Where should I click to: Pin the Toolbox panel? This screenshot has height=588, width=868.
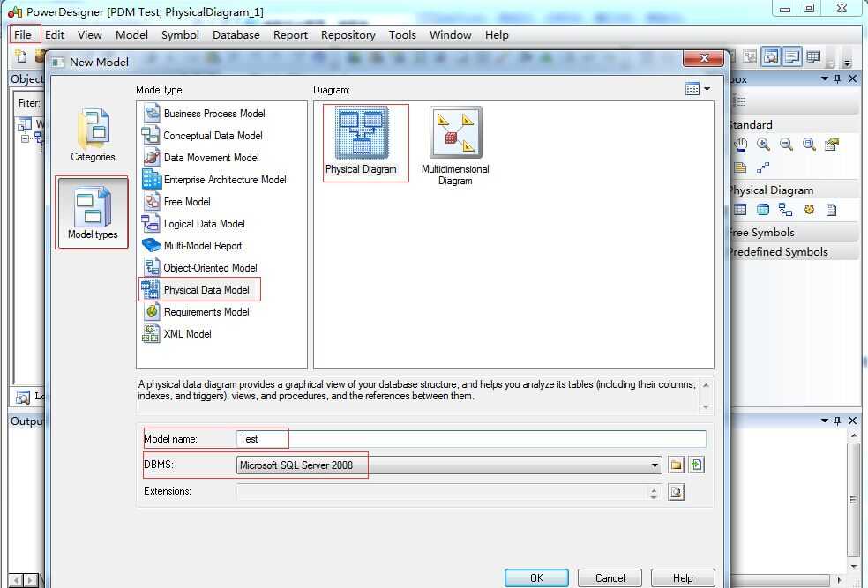point(838,79)
